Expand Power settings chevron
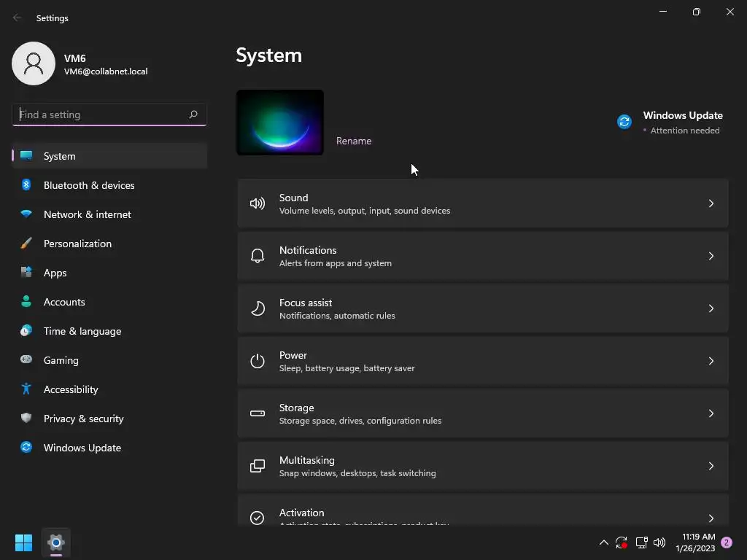The width and height of the screenshot is (747, 560). [x=711, y=361]
